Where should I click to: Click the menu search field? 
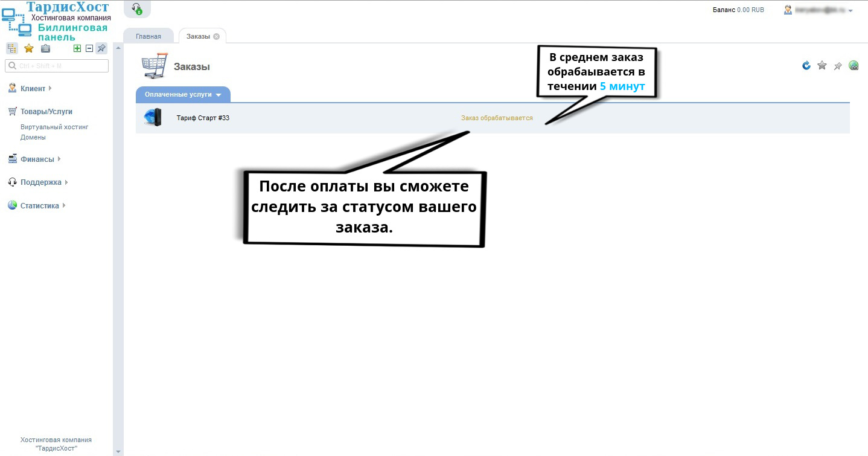[57, 65]
